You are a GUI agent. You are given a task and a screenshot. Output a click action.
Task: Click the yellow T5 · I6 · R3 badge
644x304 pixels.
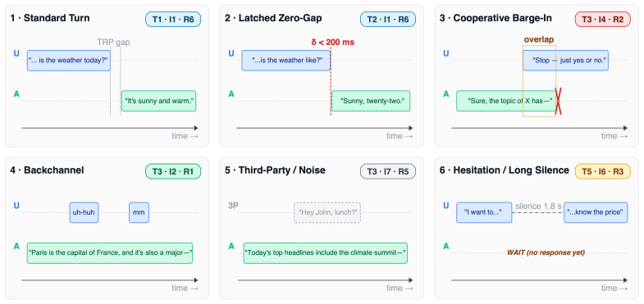(x=602, y=171)
